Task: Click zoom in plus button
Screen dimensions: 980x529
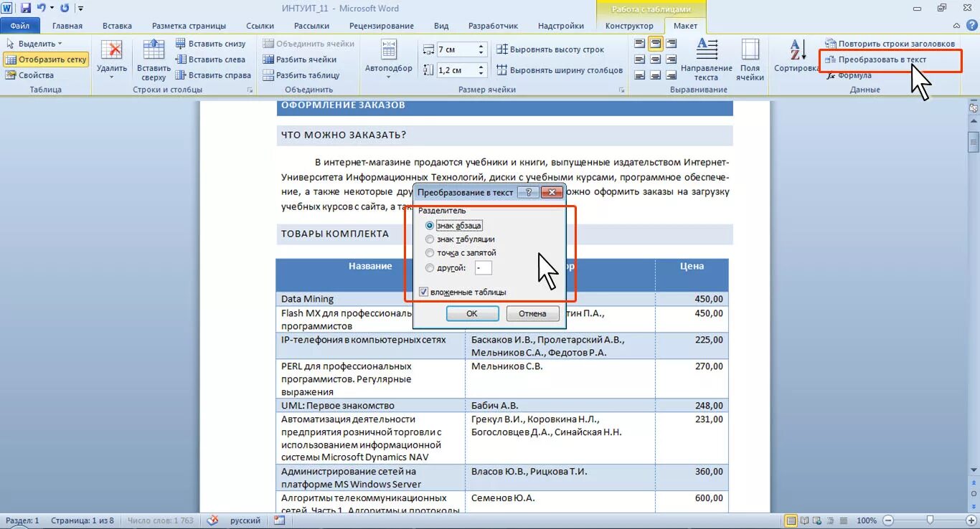Action: (971, 520)
